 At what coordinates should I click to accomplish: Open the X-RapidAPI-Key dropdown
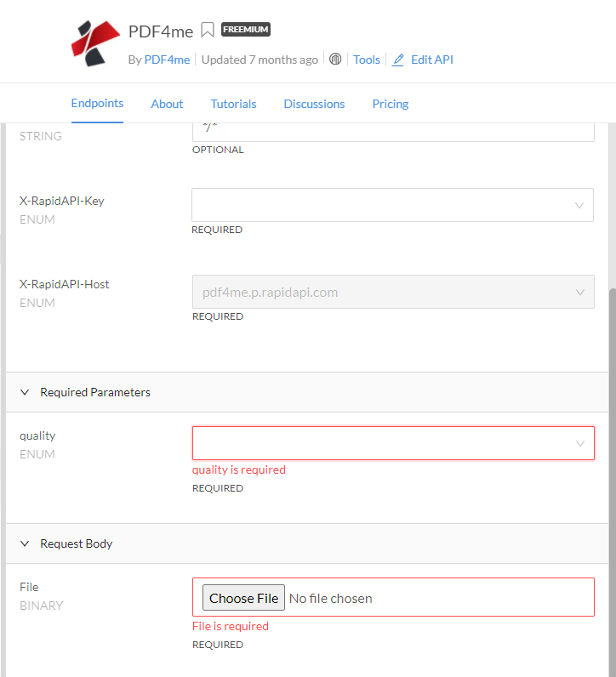coord(393,205)
